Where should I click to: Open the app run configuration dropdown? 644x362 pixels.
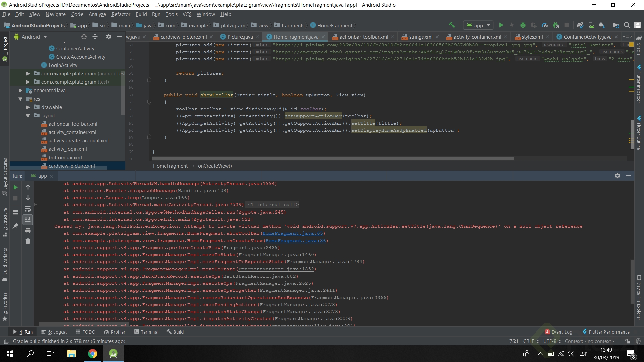(478, 25)
